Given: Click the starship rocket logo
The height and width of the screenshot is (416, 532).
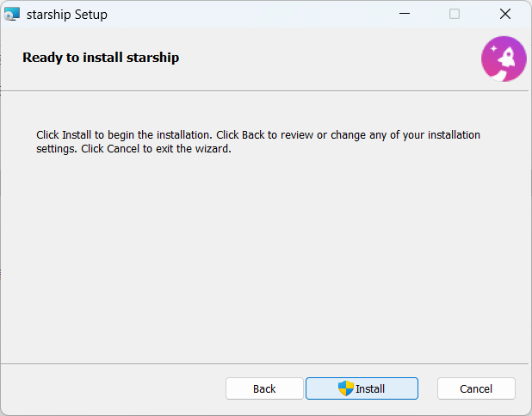Looking at the screenshot, I should (504, 59).
